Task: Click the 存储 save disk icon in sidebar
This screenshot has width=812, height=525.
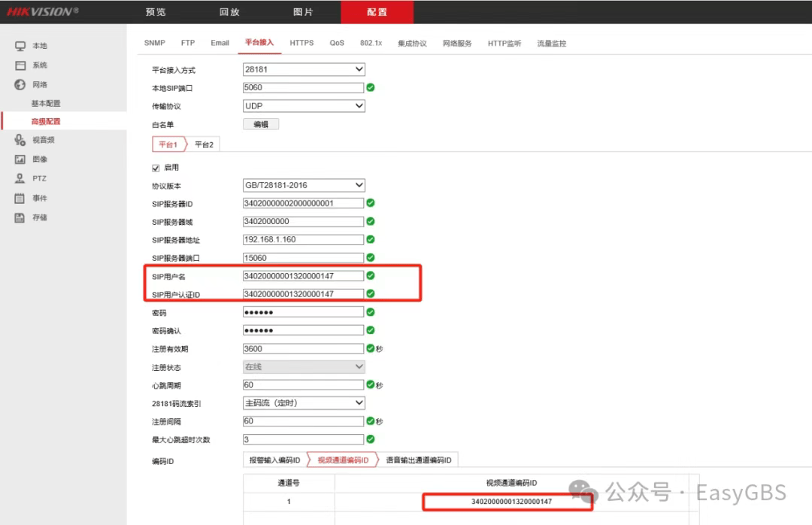Action: 20,217
